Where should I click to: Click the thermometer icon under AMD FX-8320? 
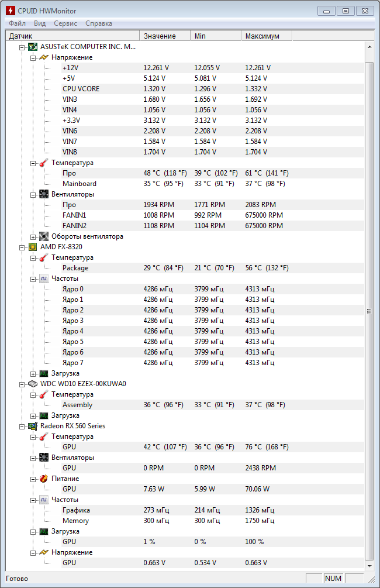tap(44, 257)
